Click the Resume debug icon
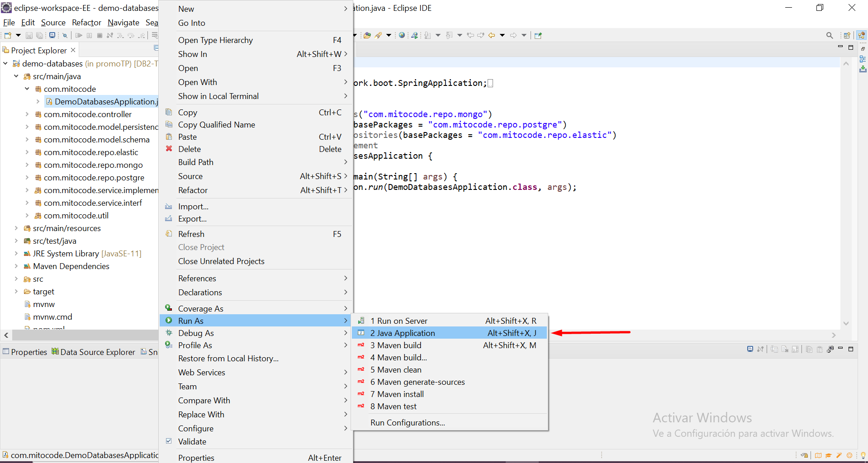Image resolution: width=868 pixels, height=463 pixels. (79, 35)
